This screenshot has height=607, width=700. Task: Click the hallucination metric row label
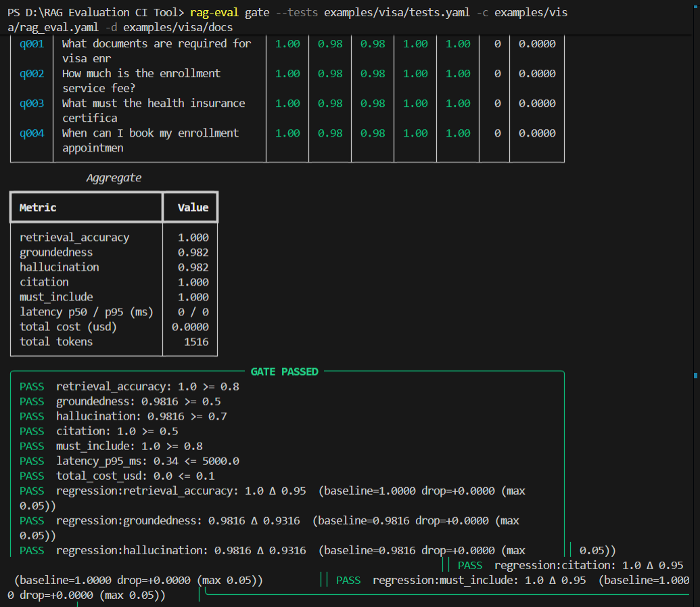[x=60, y=267]
